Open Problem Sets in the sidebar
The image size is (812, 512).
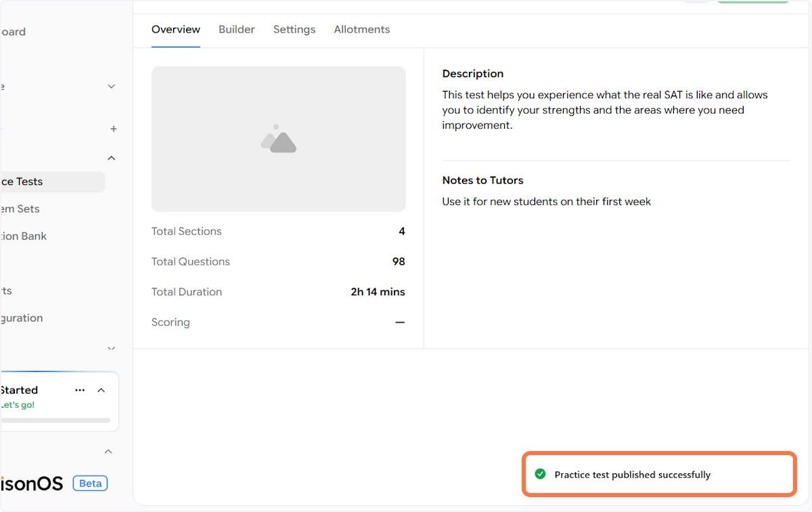tap(20, 209)
